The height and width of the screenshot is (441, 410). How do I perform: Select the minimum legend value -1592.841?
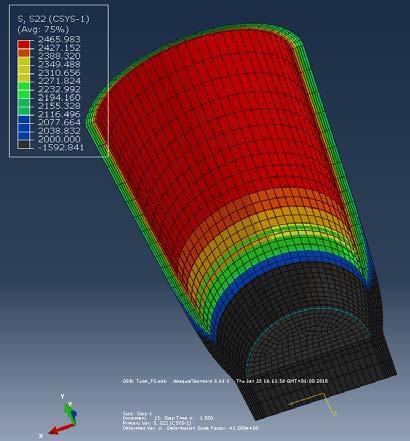[x=61, y=147]
